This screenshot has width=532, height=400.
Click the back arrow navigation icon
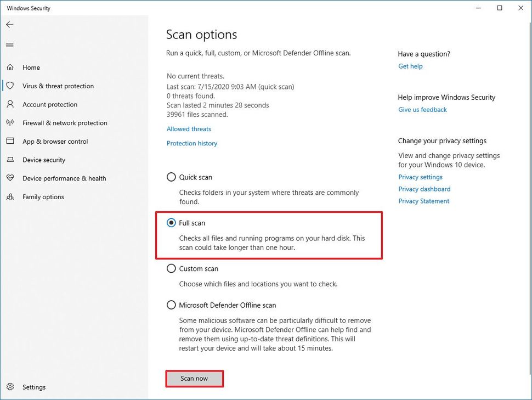pyautogui.click(x=9, y=24)
